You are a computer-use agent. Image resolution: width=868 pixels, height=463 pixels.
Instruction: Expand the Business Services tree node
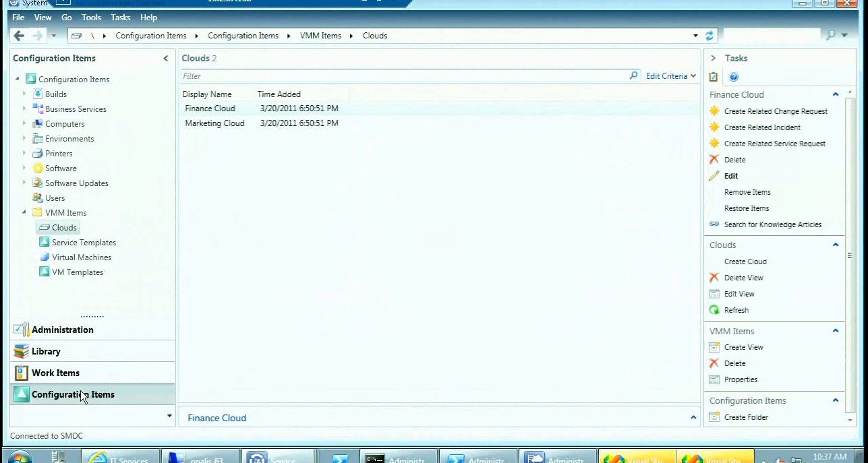(24, 109)
